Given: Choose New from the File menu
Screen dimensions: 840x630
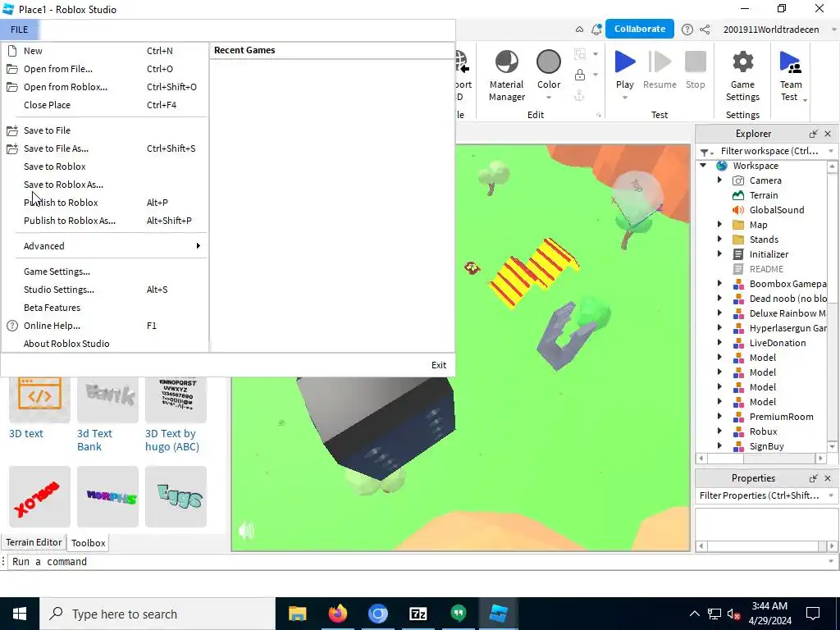Looking at the screenshot, I should (104, 51).
